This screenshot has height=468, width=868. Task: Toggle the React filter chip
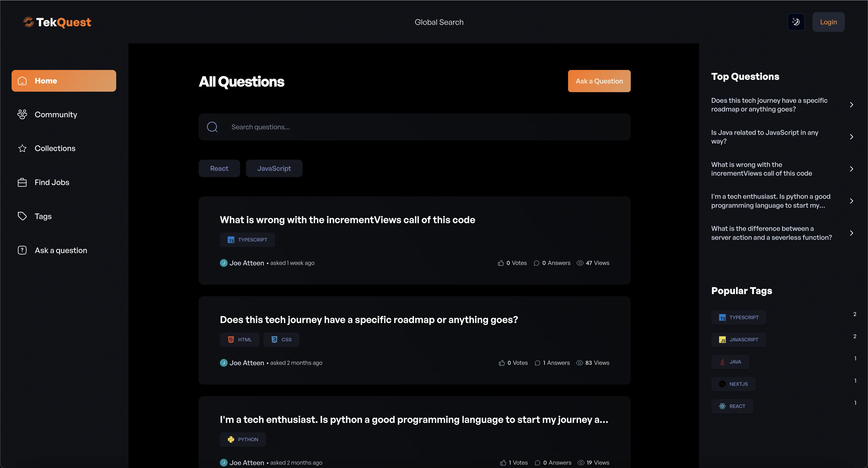click(x=219, y=168)
